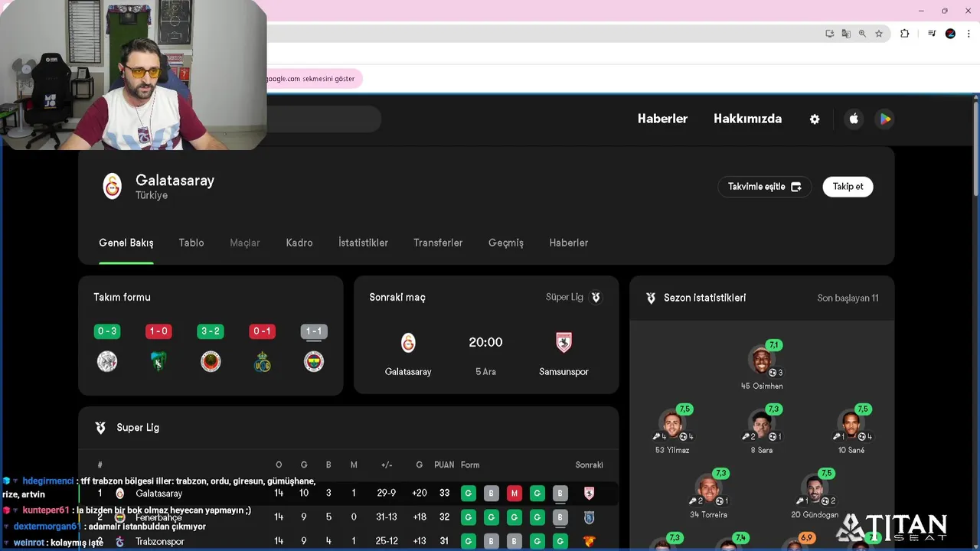980x551 pixels.
Task: Click Osimhen's player avatar in the lineup
Action: (x=761, y=360)
